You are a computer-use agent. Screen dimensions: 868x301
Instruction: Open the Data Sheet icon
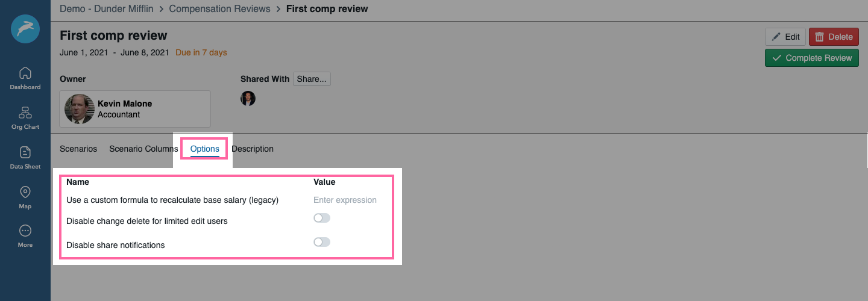click(x=25, y=152)
